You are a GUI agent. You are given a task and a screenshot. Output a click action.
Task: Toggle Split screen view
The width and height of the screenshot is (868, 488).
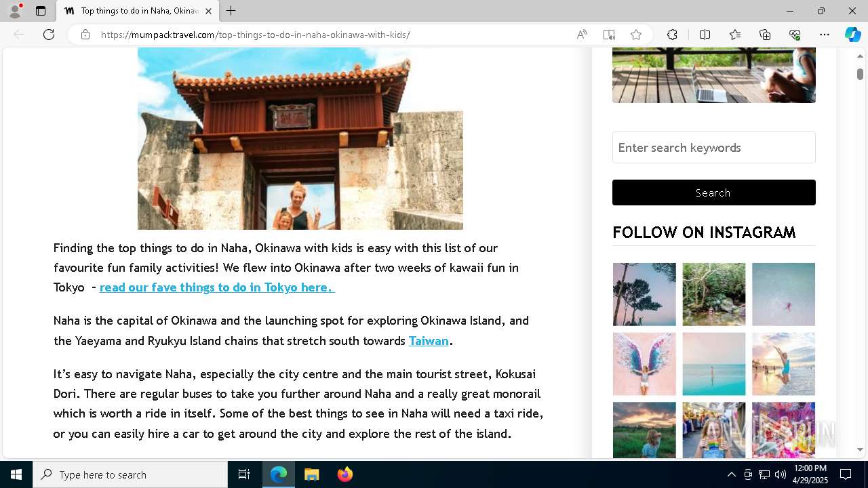pos(705,35)
